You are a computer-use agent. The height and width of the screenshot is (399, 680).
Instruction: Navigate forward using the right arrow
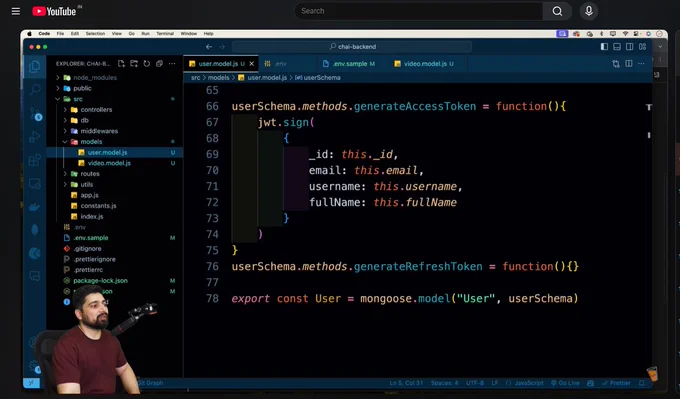click(222, 46)
